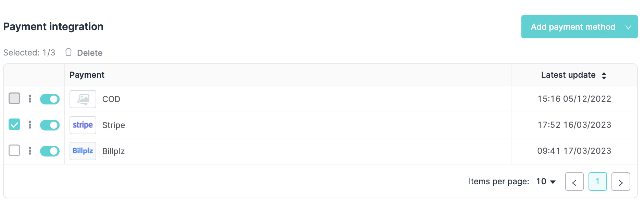Select page 1 in pagination
This screenshot has height=200, width=644.
click(x=598, y=182)
